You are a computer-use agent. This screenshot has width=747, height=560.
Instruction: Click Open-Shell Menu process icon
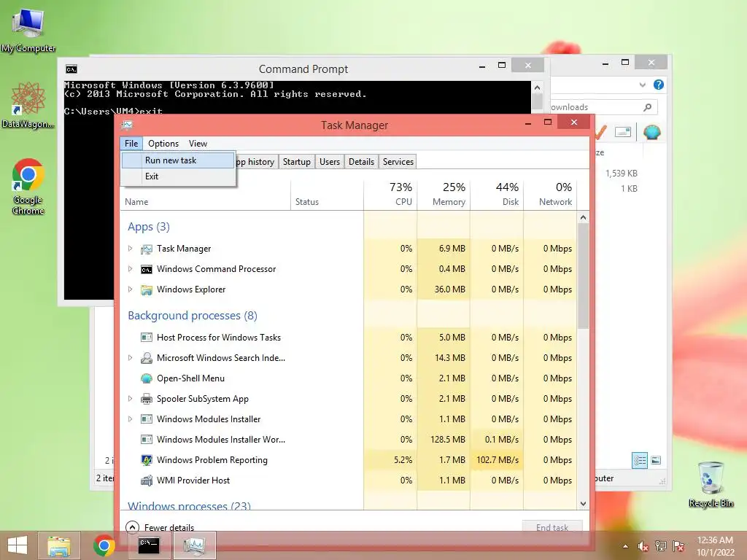click(x=146, y=378)
